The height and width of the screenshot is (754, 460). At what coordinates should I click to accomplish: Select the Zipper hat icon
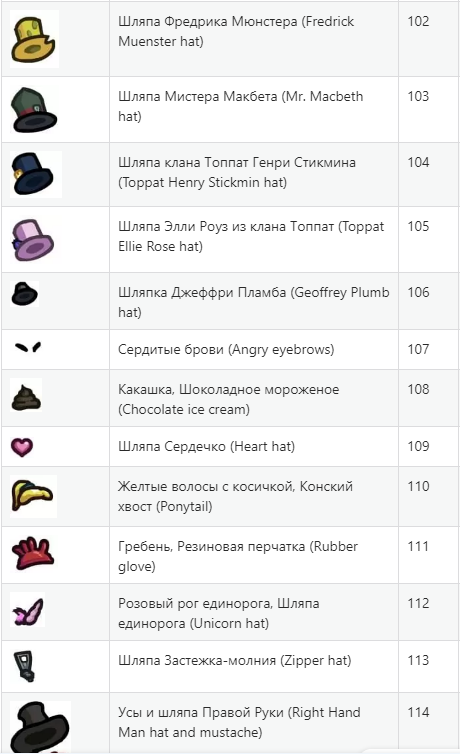point(25,666)
